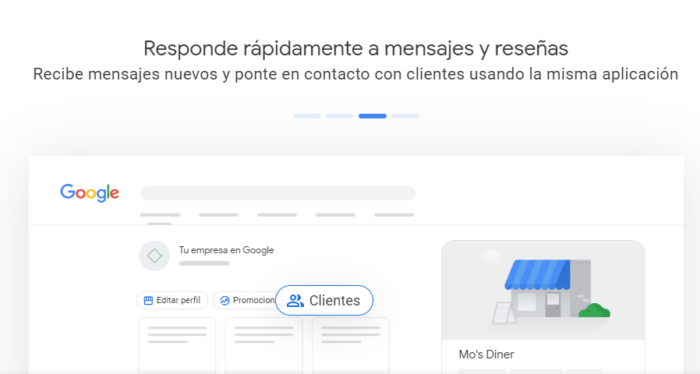Click the Tu empresa en Google text
The height and width of the screenshot is (374, 700).
226,250
